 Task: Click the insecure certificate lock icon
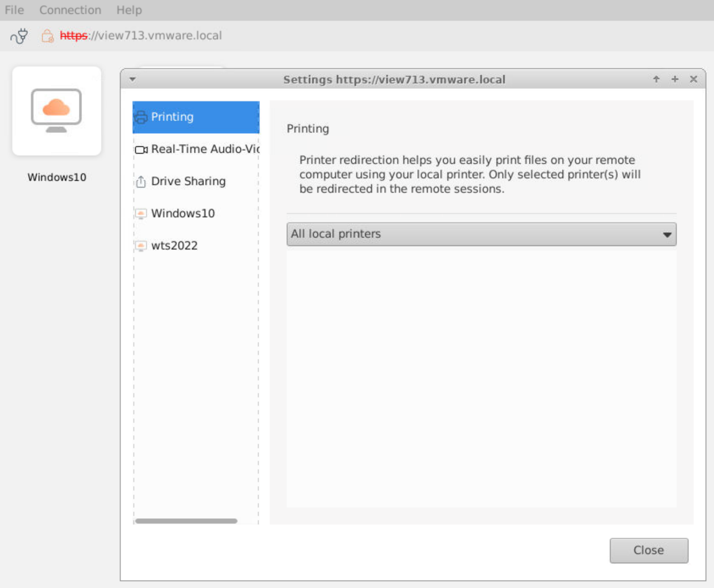tap(47, 36)
